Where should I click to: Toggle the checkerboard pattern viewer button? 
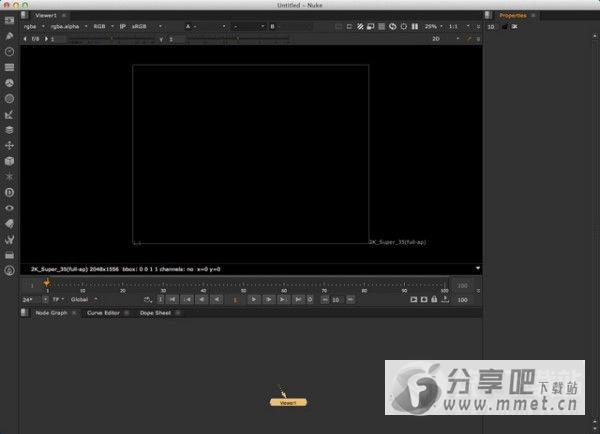(382, 26)
